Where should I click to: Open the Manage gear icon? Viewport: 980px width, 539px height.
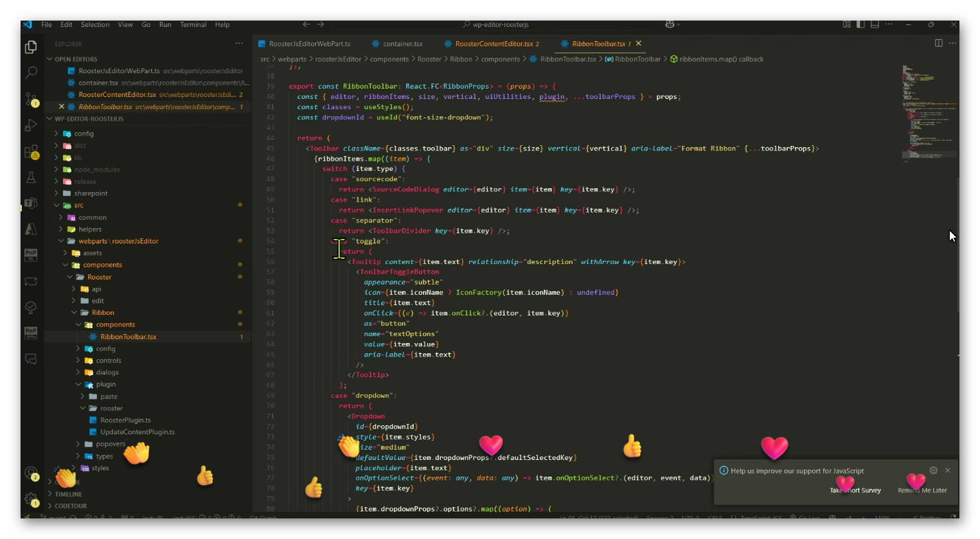[31, 499]
